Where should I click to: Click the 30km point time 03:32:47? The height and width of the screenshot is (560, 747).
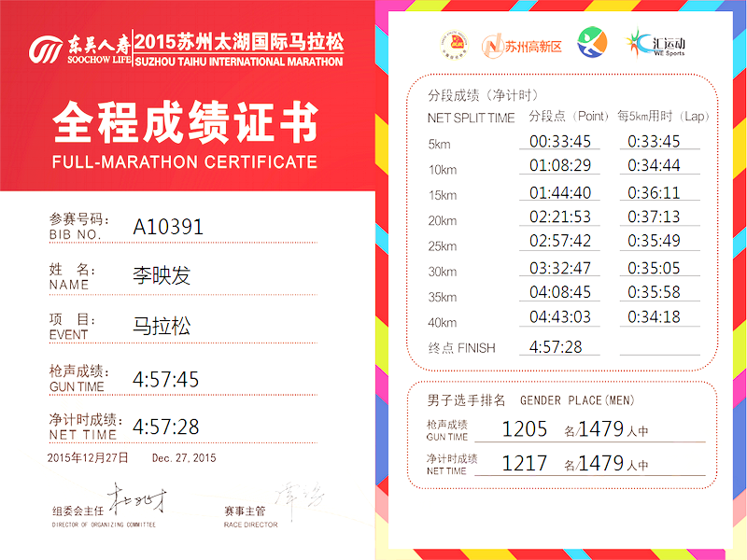pyautogui.click(x=560, y=268)
